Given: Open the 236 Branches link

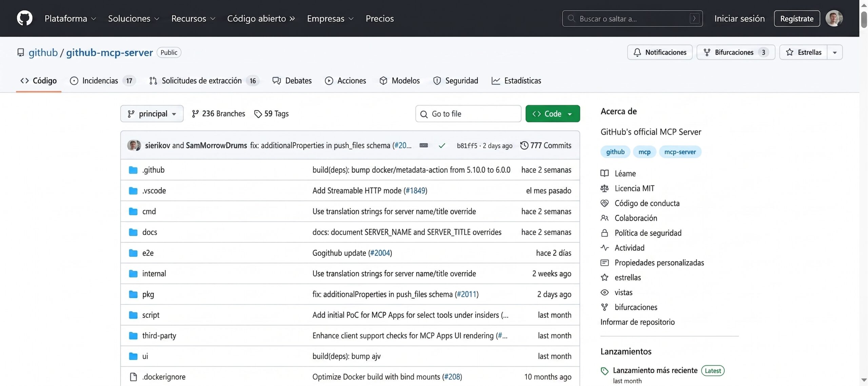Looking at the screenshot, I should (x=218, y=114).
